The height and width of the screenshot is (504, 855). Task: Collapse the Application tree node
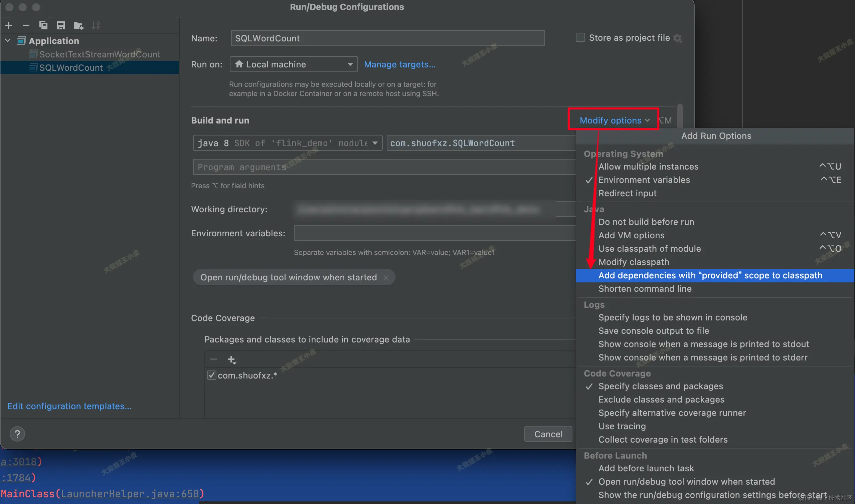8,41
